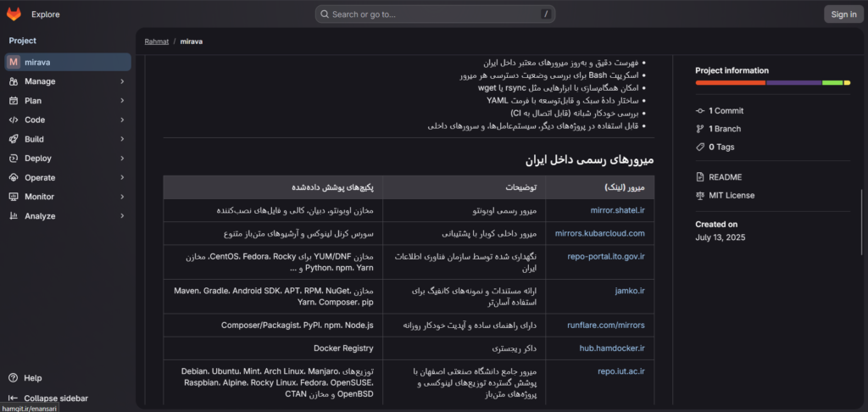
Task: Click the Deploy icon in sidebar
Action: 14,159
